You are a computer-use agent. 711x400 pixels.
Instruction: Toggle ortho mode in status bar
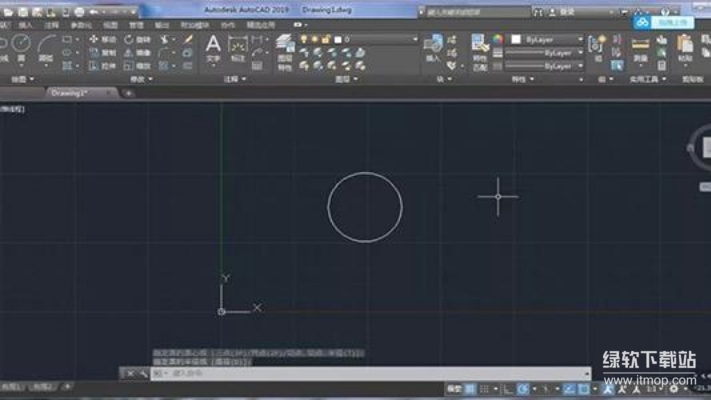[508, 389]
